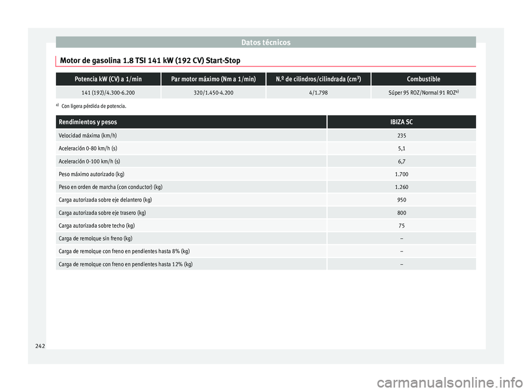Select the top speed value '235'
Screen dimensions: 532x392
[x=401, y=136]
